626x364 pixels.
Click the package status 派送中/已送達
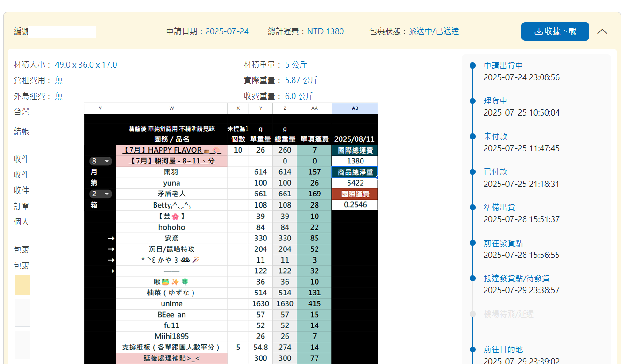coord(434,31)
